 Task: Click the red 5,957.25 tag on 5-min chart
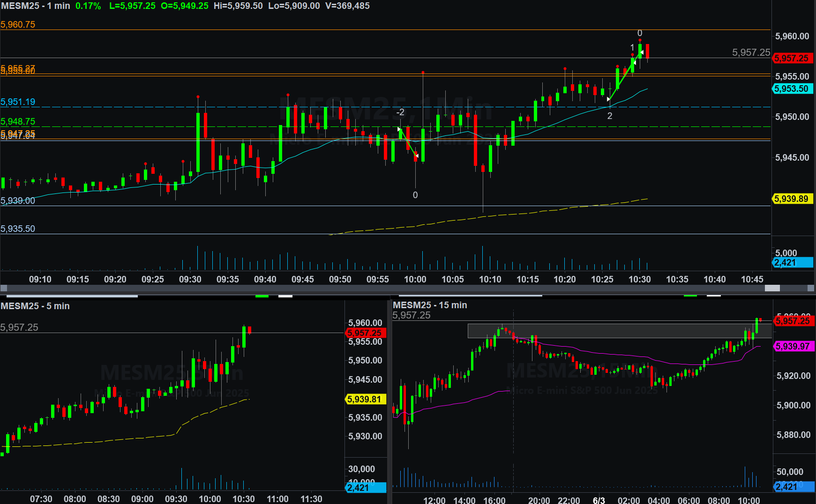365,333
